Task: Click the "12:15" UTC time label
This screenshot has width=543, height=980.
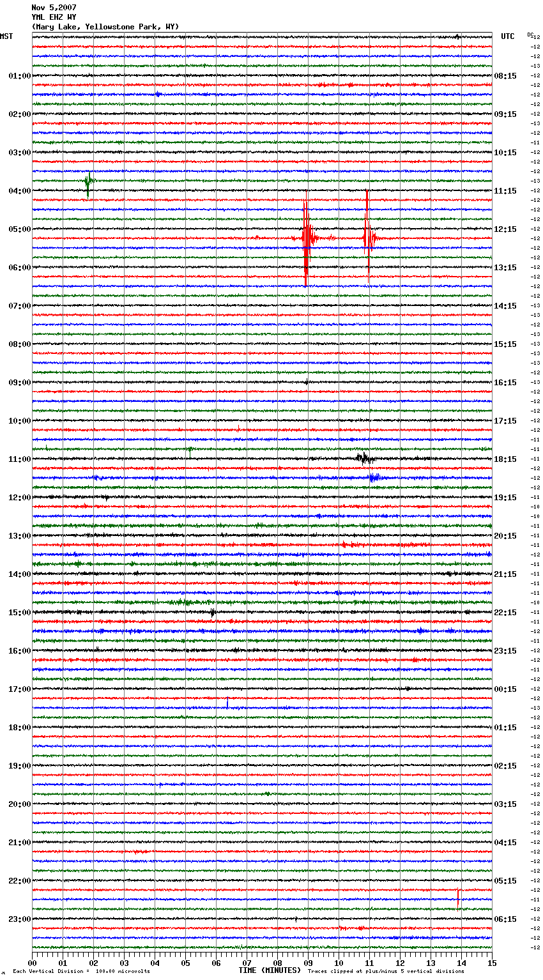Action: (x=505, y=229)
